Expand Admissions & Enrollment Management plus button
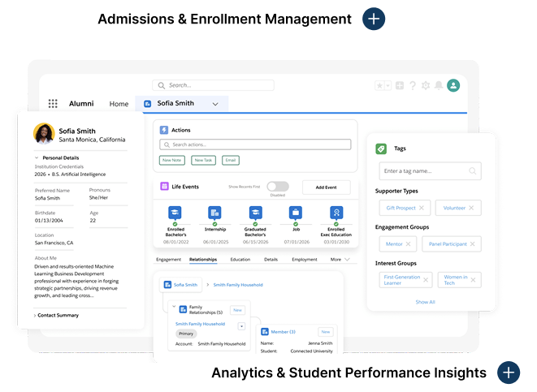 (373, 19)
